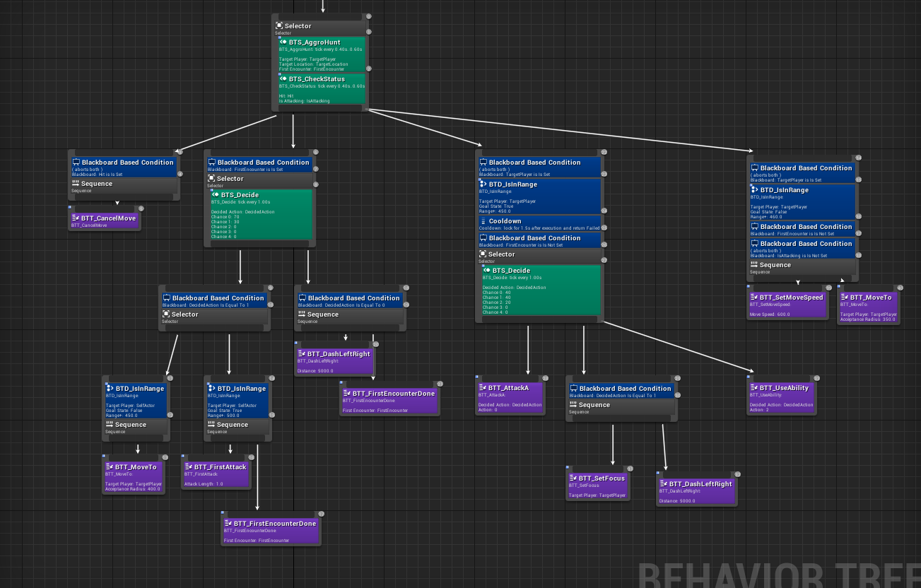Click the BTS_CheckStatus service icon

pyautogui.click(x=283, y=79)
